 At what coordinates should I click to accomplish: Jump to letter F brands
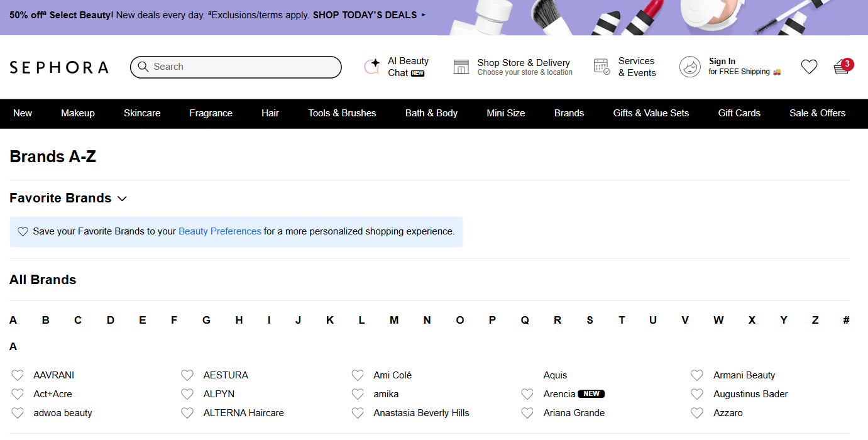pyautogui.click(x=174, y=320)
